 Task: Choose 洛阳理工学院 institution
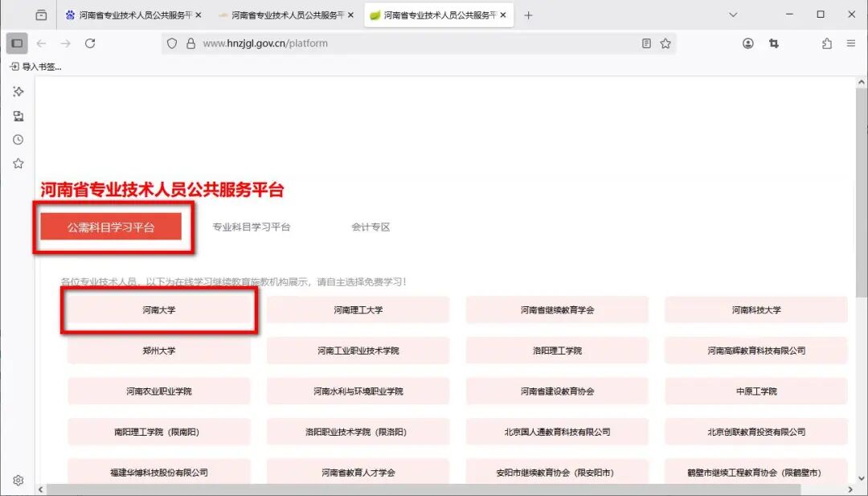(x=557, y=350)
